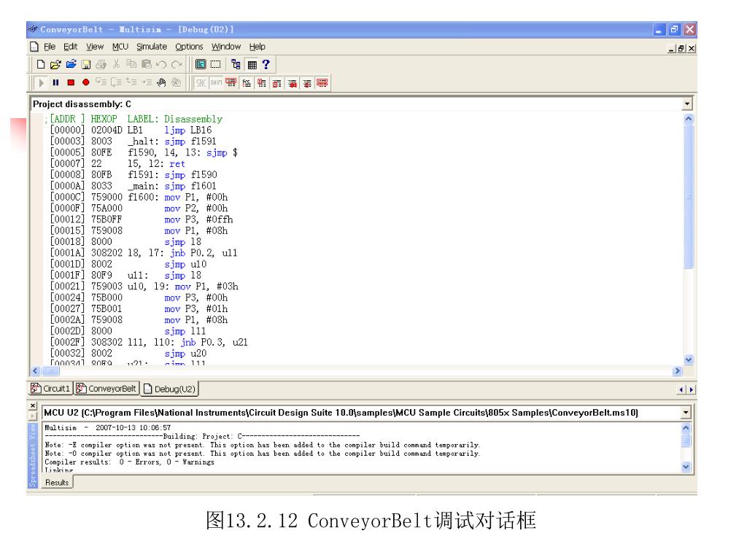Switch to the Circuit1 tab
This screenshot has height=560, width=747.
click(50, 389)
